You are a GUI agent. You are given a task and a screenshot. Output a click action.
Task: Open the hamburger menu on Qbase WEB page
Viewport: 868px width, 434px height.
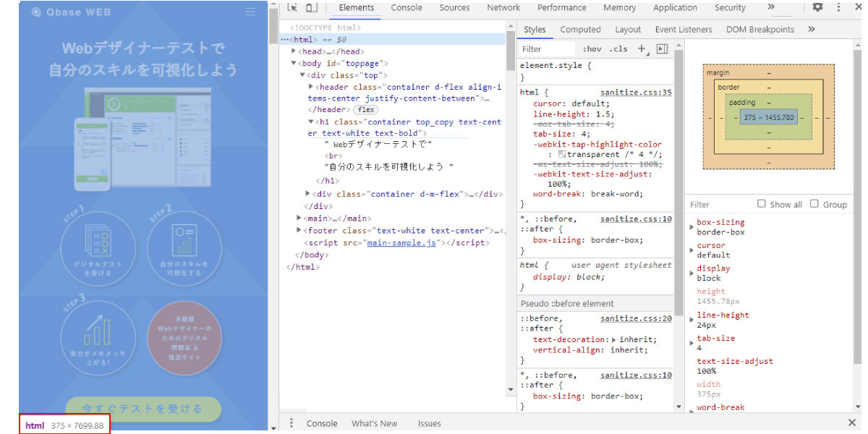point(250,12)
